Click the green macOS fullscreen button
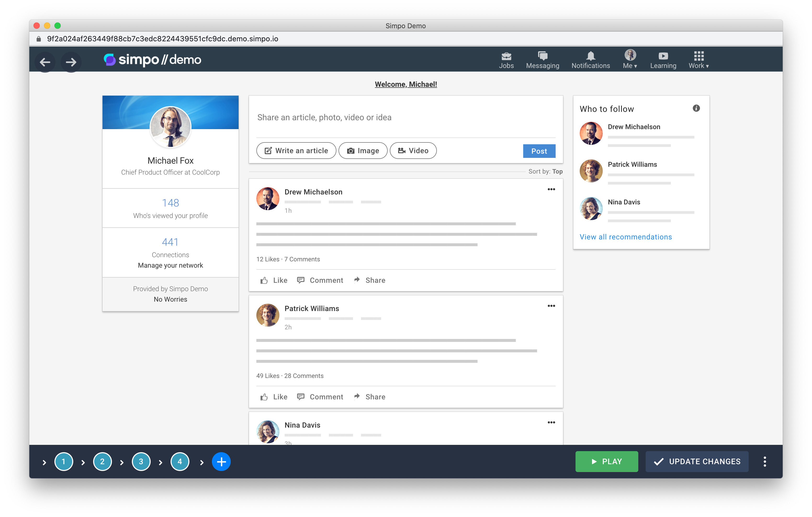Image resolution: width=812 pixels, height=517 pixels. (58, 26)
